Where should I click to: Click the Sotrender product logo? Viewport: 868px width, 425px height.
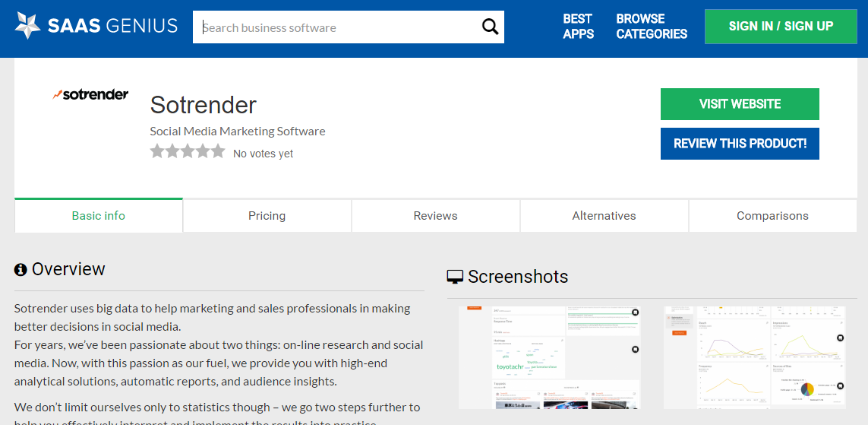pos(90,95)
